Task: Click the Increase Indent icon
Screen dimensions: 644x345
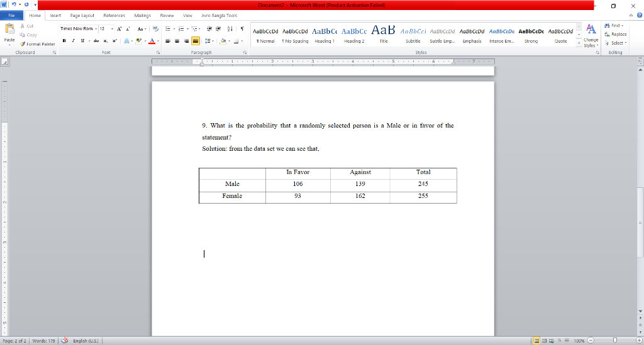Action: point(218,29)
